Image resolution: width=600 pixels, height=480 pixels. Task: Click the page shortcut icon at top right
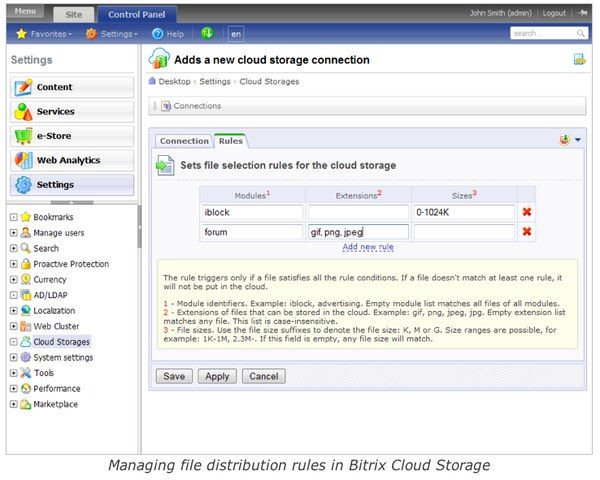579,59
